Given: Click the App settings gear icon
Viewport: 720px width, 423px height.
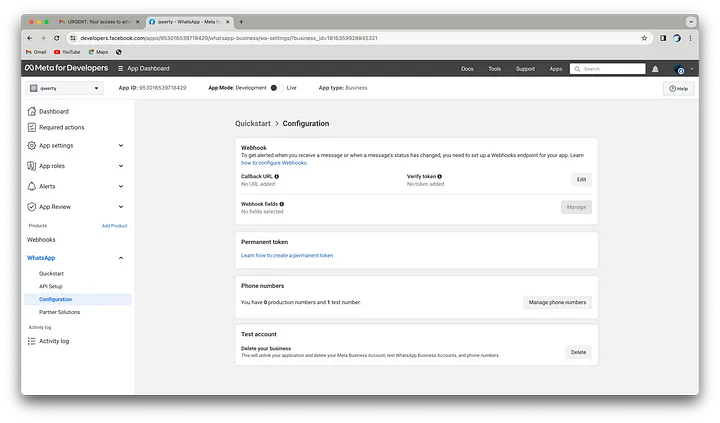Looking at the screenshot, I should pyautogui.click(x=32, y=146).
